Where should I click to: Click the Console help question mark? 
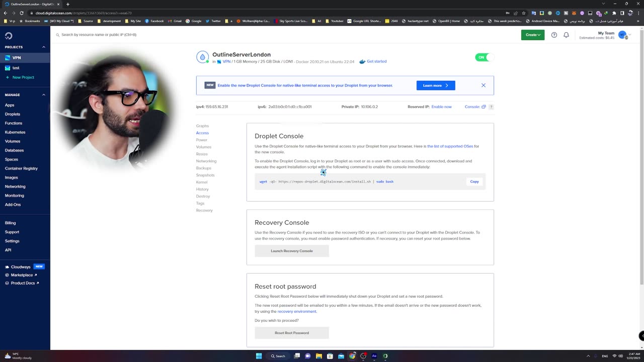pos(491,107)
